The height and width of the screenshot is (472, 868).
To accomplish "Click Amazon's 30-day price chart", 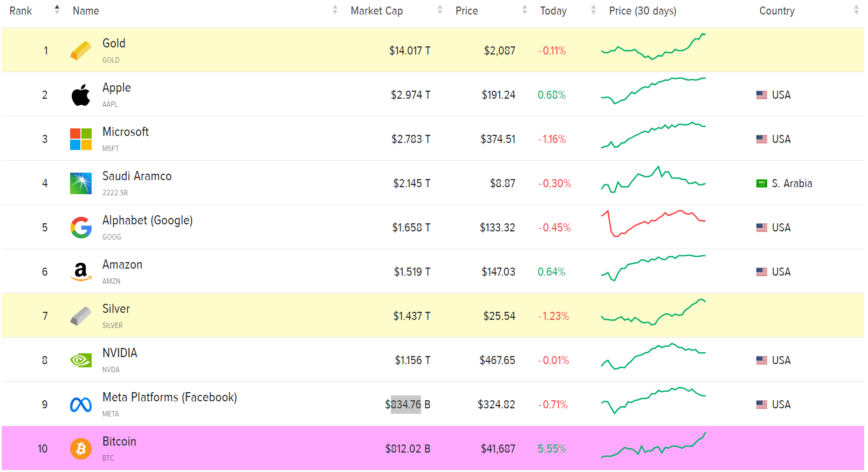I will click(x=653, y=268).
